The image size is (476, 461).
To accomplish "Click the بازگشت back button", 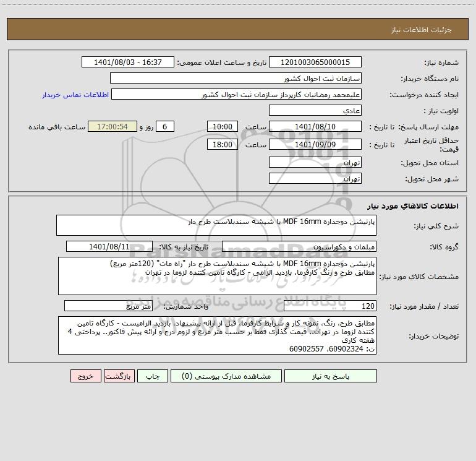I will click(x=119, y=376).
